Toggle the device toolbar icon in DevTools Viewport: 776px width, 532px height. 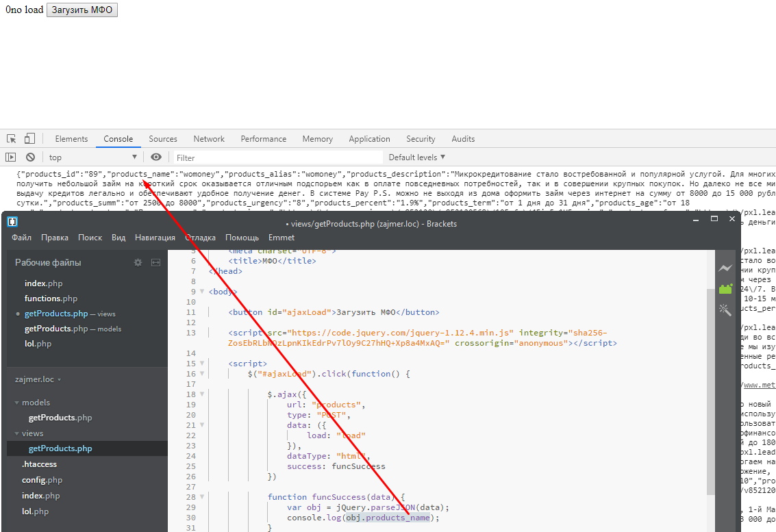29,138
